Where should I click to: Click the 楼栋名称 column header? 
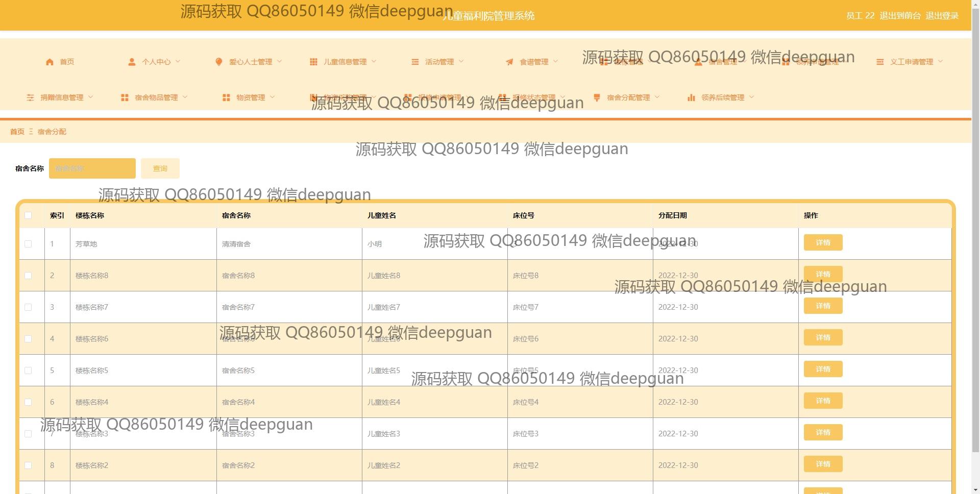point(90,215)
